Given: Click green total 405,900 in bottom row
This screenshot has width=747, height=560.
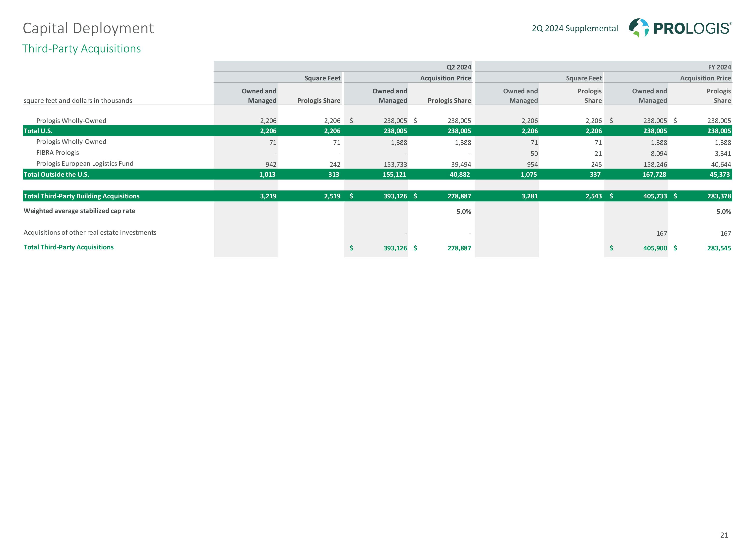Looking at the screenshot, I should click(x=655, y=248).
